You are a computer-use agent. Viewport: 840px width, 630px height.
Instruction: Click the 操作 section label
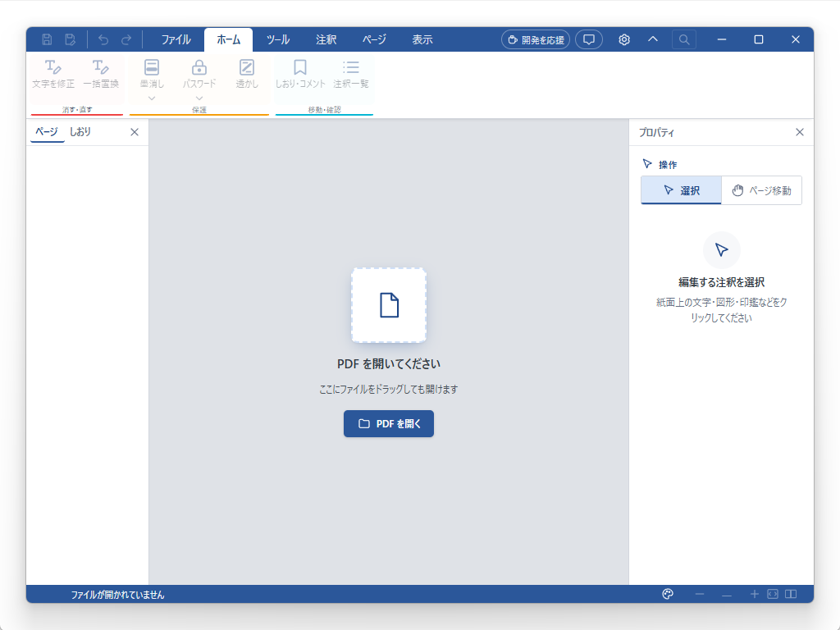click(x=668, y=164)
